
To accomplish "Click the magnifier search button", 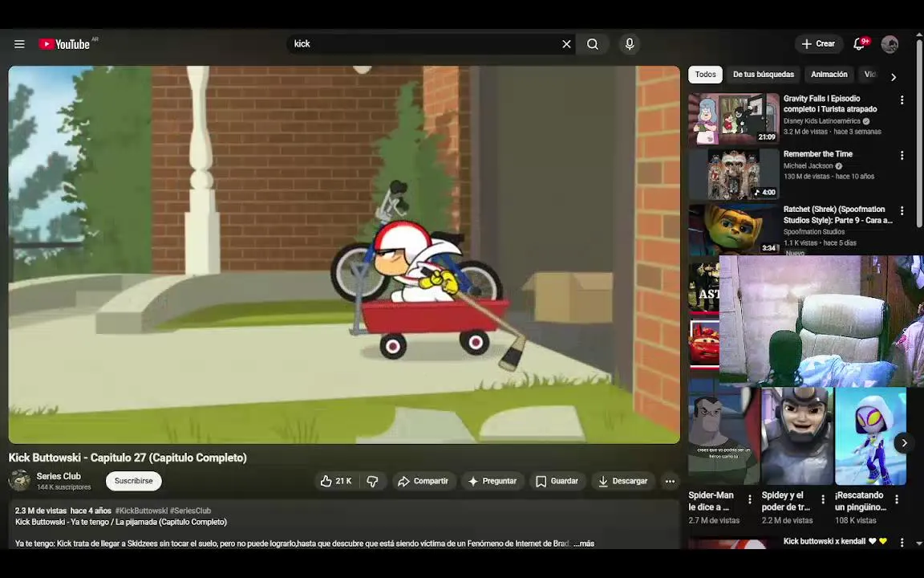I will coord(593,44).
